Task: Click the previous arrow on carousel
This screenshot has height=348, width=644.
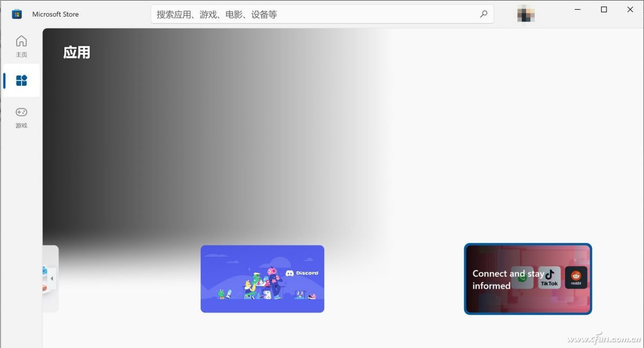Action: (52, 279)
